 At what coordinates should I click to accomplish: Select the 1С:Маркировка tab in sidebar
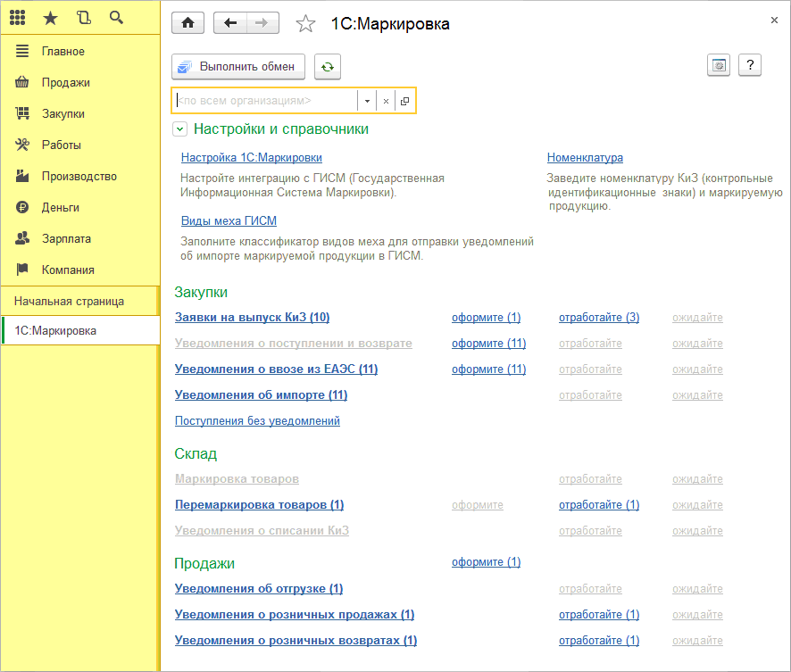[x=80, y=331]
